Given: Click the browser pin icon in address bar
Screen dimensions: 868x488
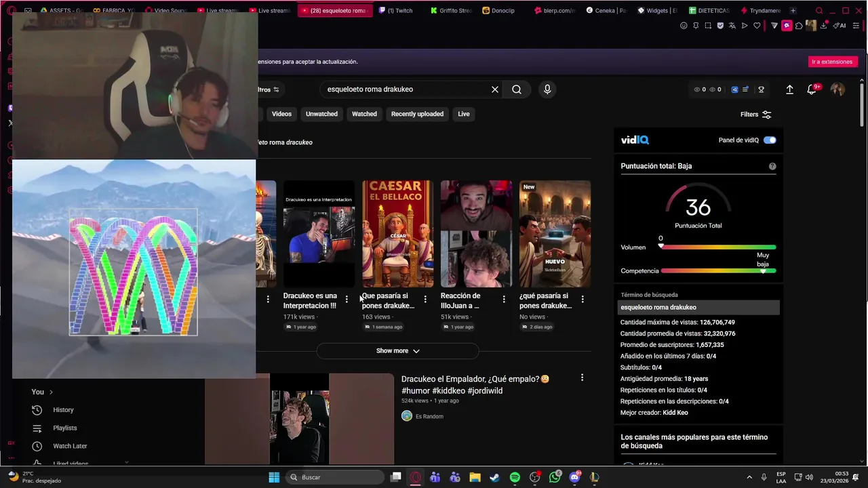Looking at the screenshot, I should tap(696, 26).
